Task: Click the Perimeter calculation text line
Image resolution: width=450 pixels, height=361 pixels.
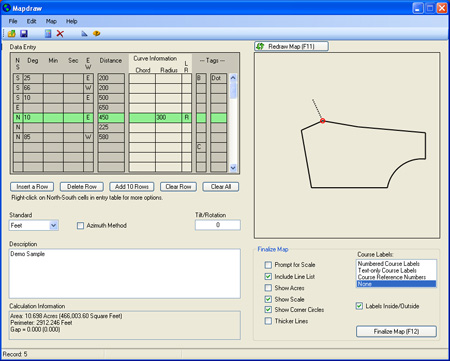Action: point(41,323)
